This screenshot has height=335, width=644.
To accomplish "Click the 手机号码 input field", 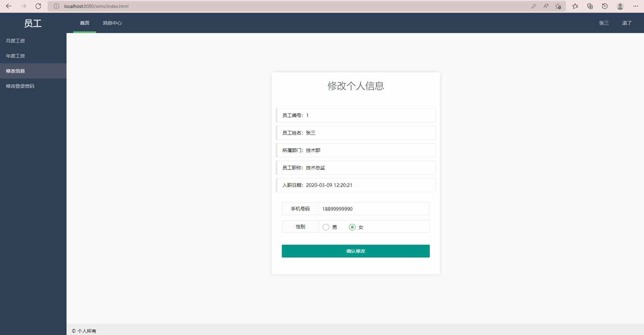I will pos(374,209).
